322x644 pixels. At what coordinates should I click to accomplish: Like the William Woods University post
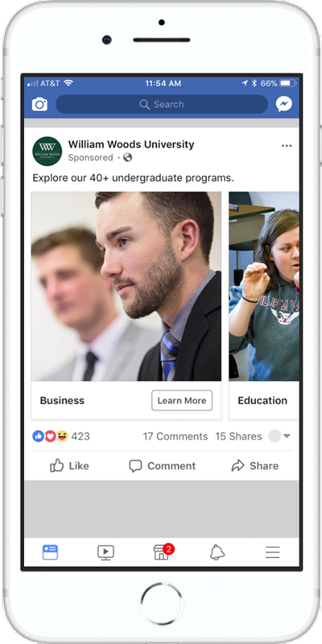[x=69, y=466]
